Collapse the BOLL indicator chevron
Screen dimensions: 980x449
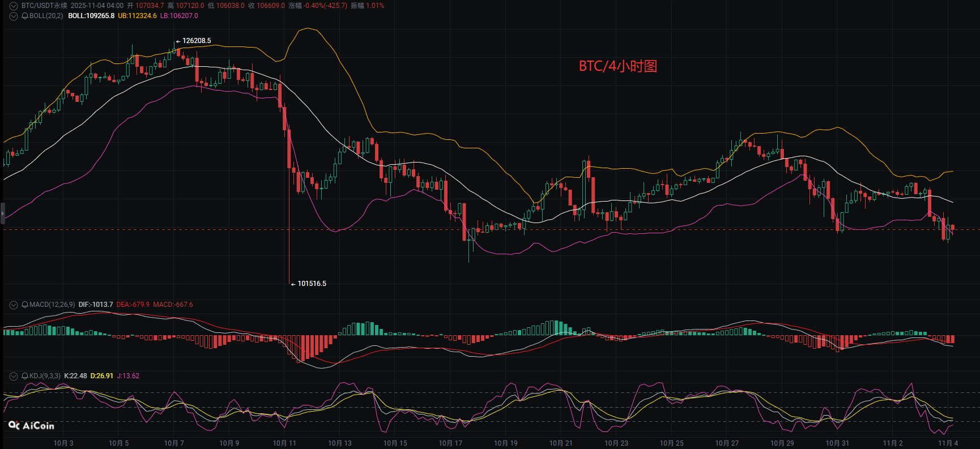(x=13, y=16)
